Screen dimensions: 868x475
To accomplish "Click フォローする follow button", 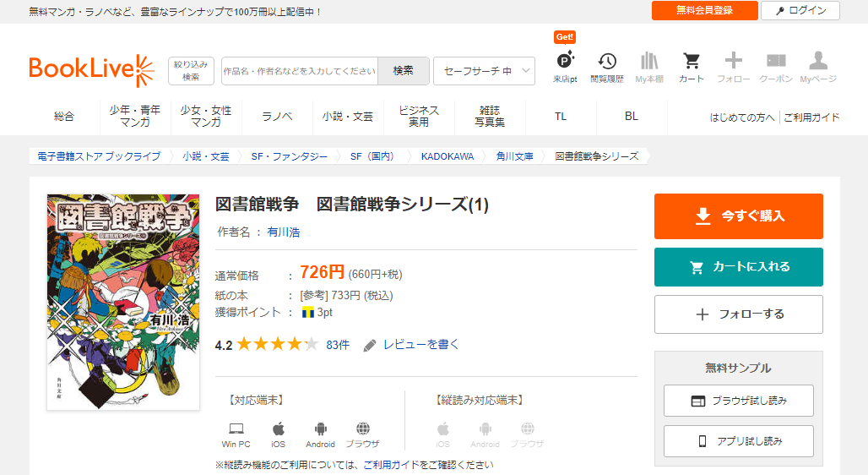I will 739,314.
